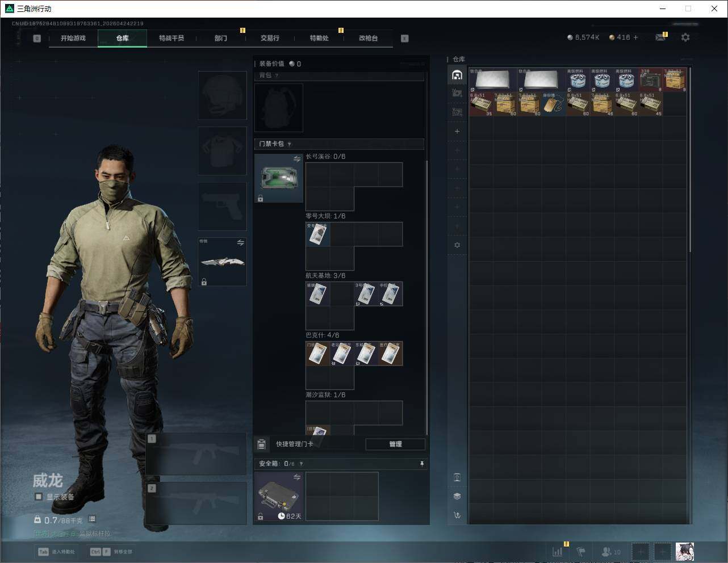Screen dimensions: 728x563
Task: Select the 6.8x51 ammo stack of 35
Action: tap(481, 104)
